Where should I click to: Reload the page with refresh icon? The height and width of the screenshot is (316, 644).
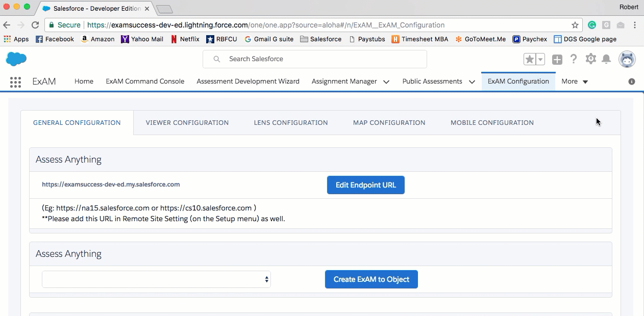(35, 25)
